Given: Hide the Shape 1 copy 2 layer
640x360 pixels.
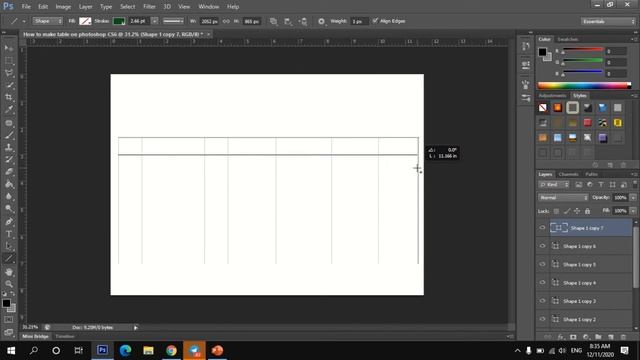Looking at the screenshot, I should [x=542, y=319].
